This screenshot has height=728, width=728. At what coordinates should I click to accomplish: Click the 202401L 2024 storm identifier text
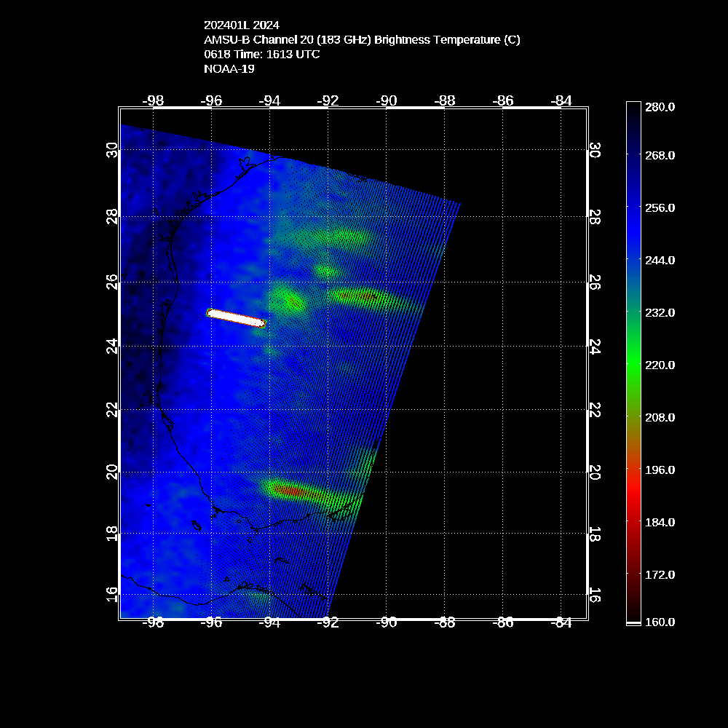[241, 25]
